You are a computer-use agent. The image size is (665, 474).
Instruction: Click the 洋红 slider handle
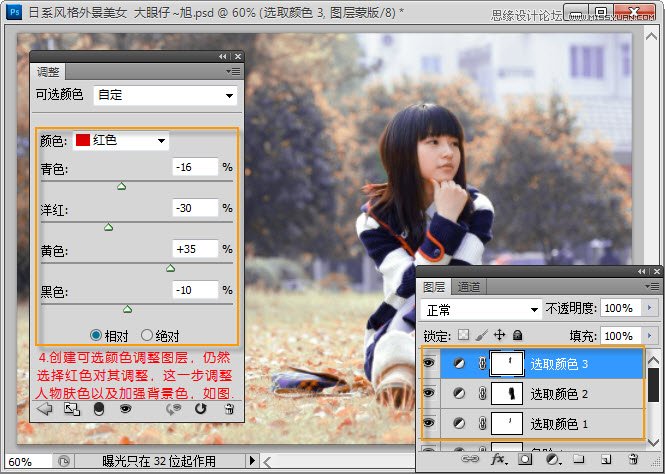point(109,227)
